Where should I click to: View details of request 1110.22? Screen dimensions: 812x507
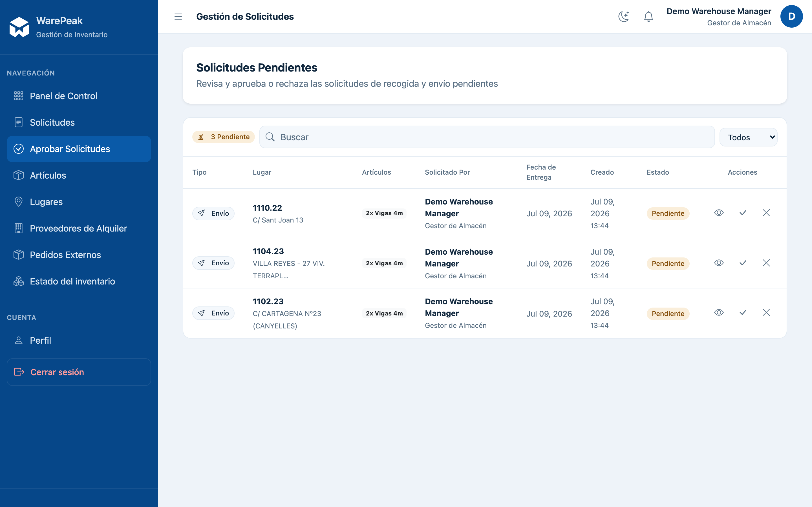pos(719,213)
